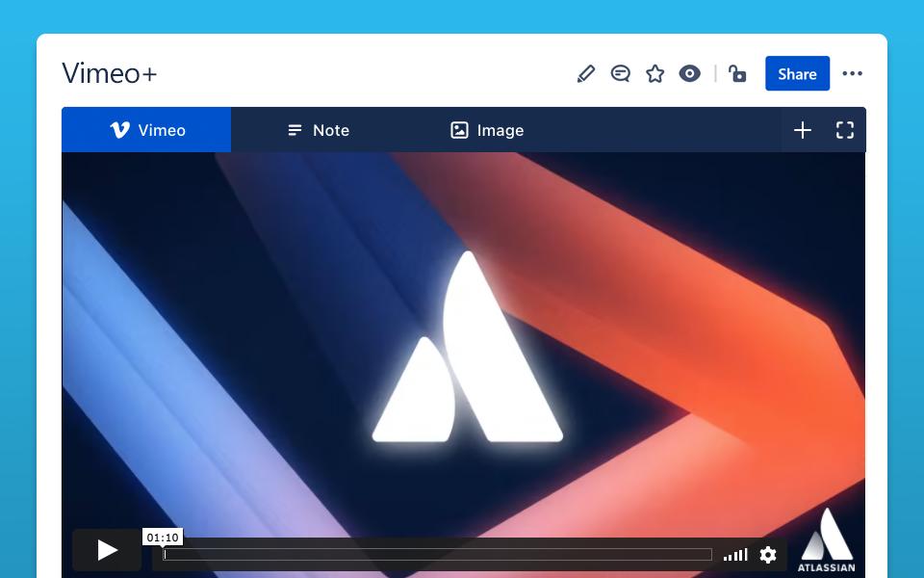Switch to the Note tab

tap(319, 130)
